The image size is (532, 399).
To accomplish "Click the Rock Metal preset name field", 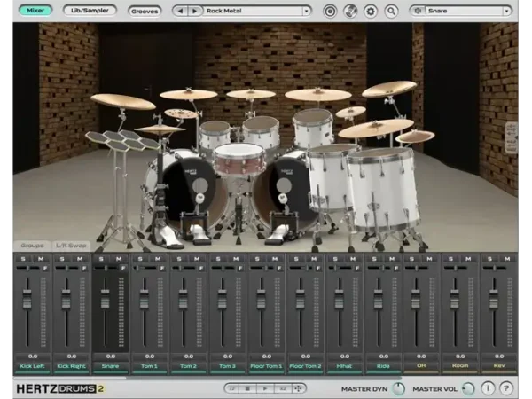I will tap(254, 11).
